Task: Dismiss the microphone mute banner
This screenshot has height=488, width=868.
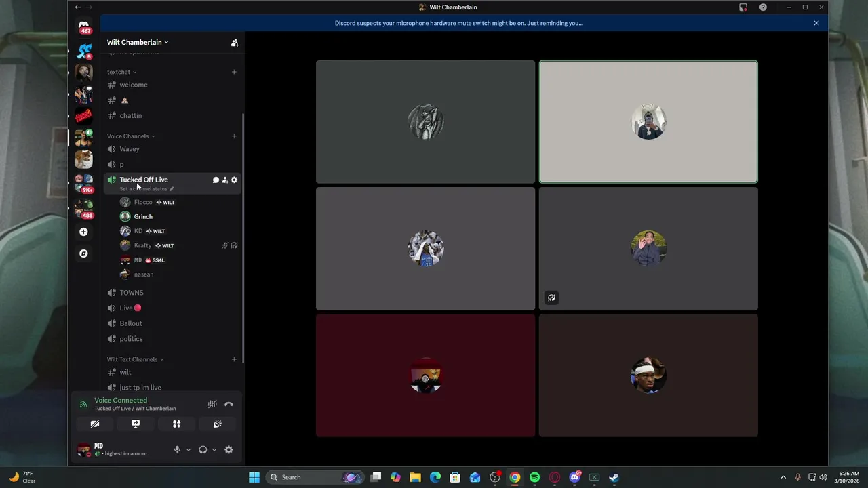Action: pyautogui.click(x=816, y=23)
